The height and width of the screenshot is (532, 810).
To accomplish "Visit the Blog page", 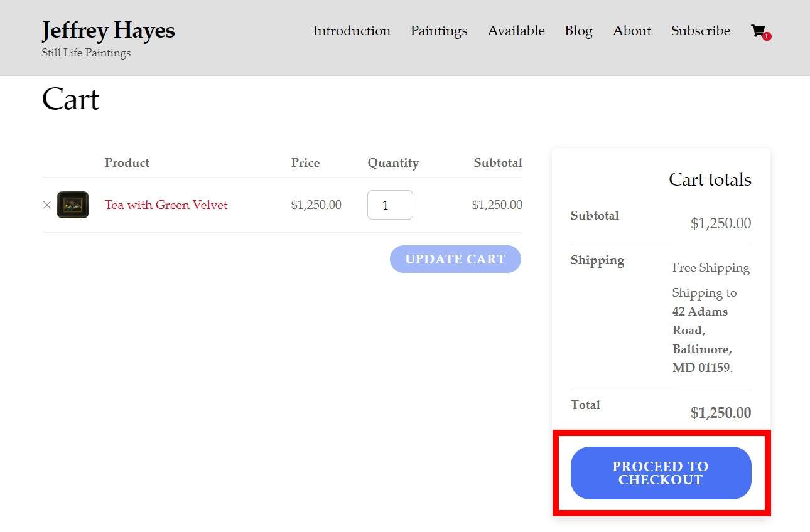I will 578,31.
